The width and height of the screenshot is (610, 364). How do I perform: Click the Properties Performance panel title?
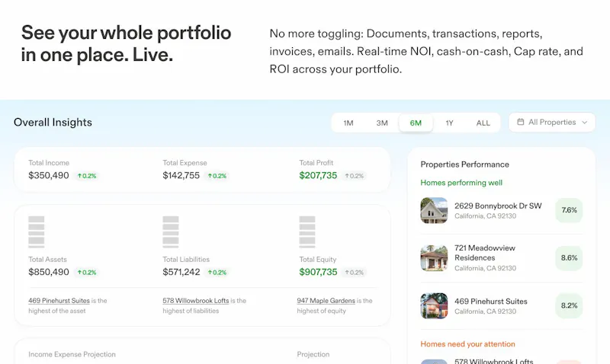click(x=465, y=164)
